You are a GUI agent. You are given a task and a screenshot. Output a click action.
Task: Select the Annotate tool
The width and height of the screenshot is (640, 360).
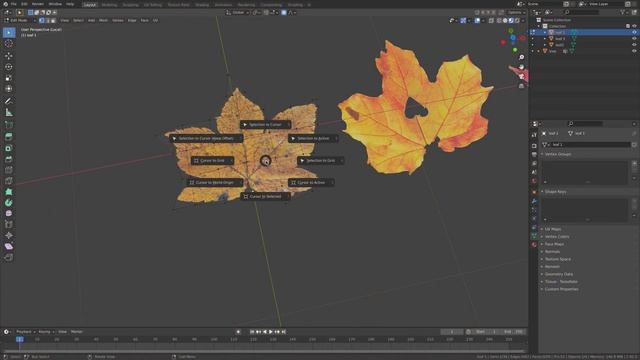click(x=9, y=101)
